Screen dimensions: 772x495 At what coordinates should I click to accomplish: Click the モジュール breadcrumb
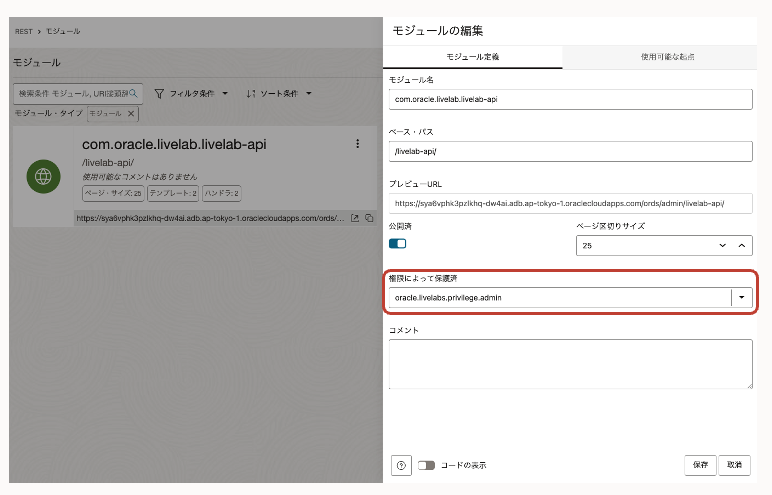pos(63,31)
